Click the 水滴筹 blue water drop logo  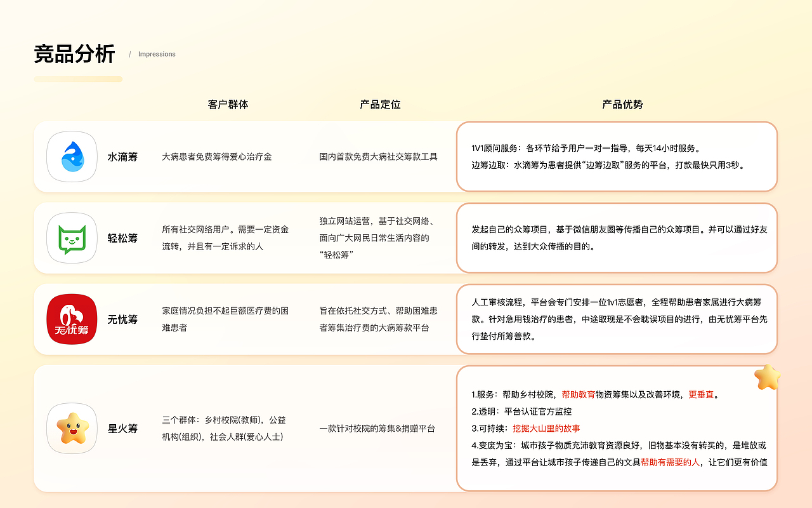point(71,156)
